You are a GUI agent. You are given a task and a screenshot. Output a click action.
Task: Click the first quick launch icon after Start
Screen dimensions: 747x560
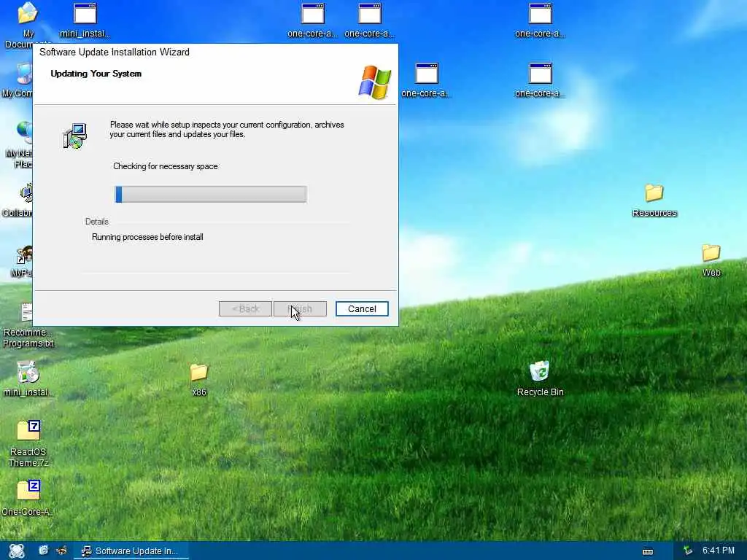click(x=43, y=551)
